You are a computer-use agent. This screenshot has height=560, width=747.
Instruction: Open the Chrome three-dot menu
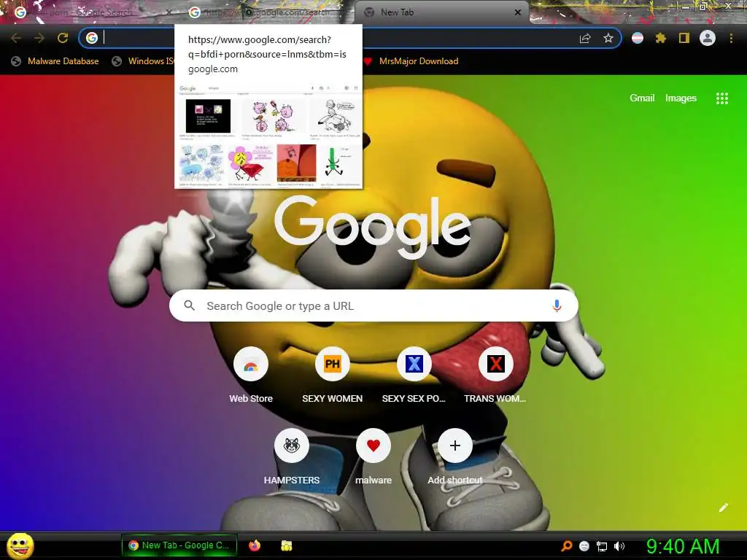(731, 38)
